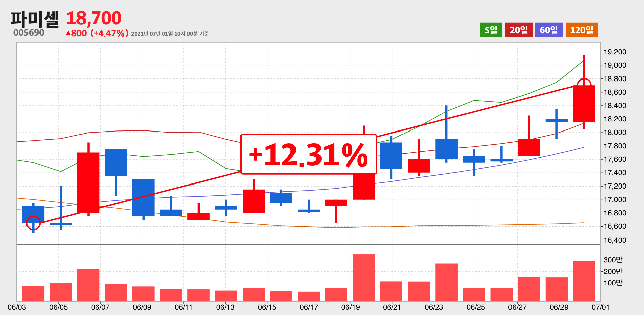Click the date label 06/21
The width and height of the screenshot is (644, 315).
tap(392, 307)
